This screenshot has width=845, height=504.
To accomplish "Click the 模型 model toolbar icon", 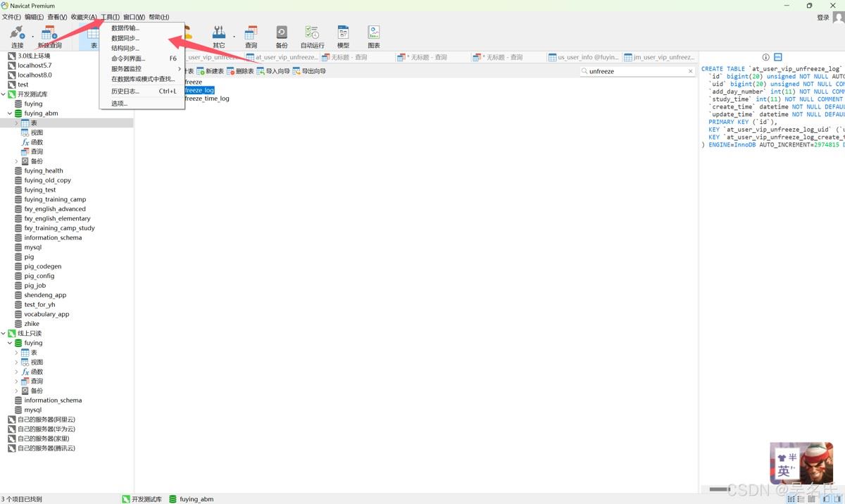I will click(343, 37).
